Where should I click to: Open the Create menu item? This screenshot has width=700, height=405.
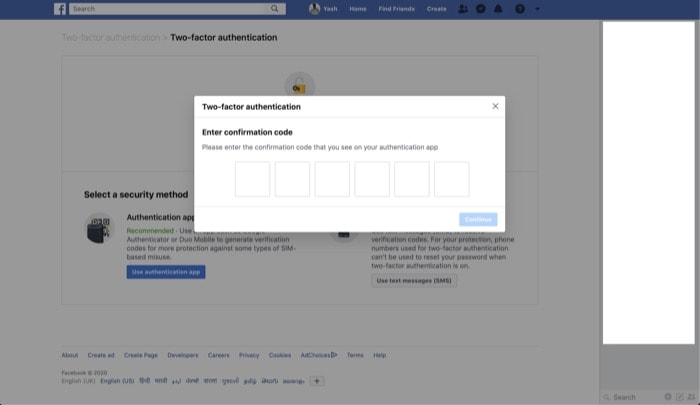(x=436, y=9)
